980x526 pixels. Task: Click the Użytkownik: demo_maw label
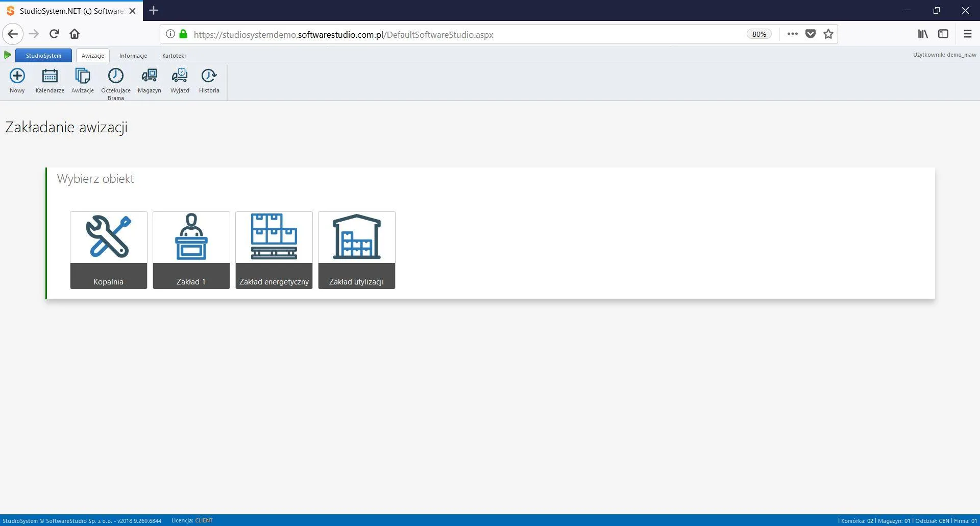pyautogui.click(x=944, y=55)
